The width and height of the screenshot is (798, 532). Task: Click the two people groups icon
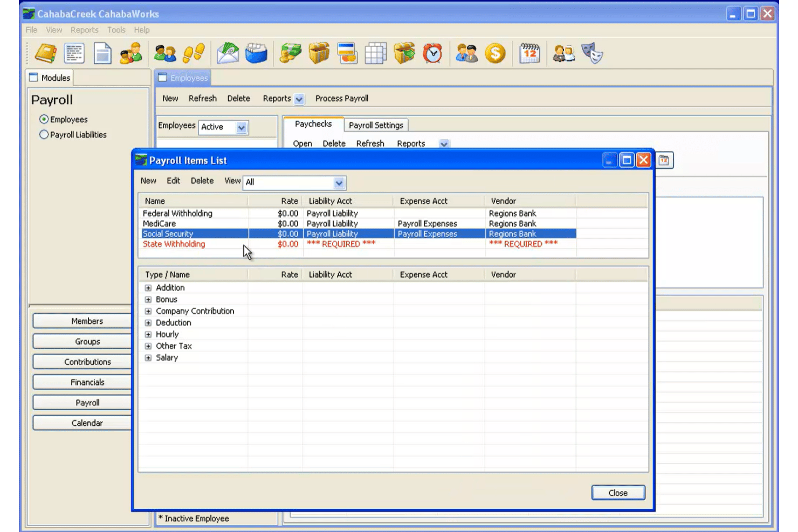(x=165, y=53)
